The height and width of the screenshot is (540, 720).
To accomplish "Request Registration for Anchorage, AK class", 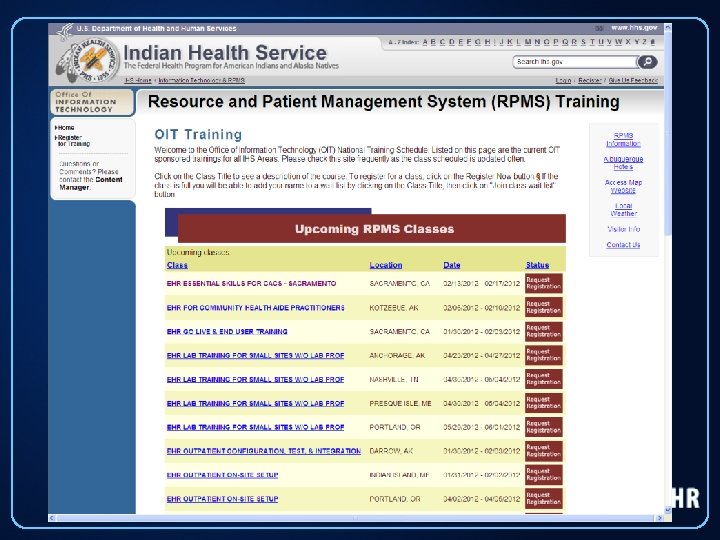I will click(x=544, y=355).
